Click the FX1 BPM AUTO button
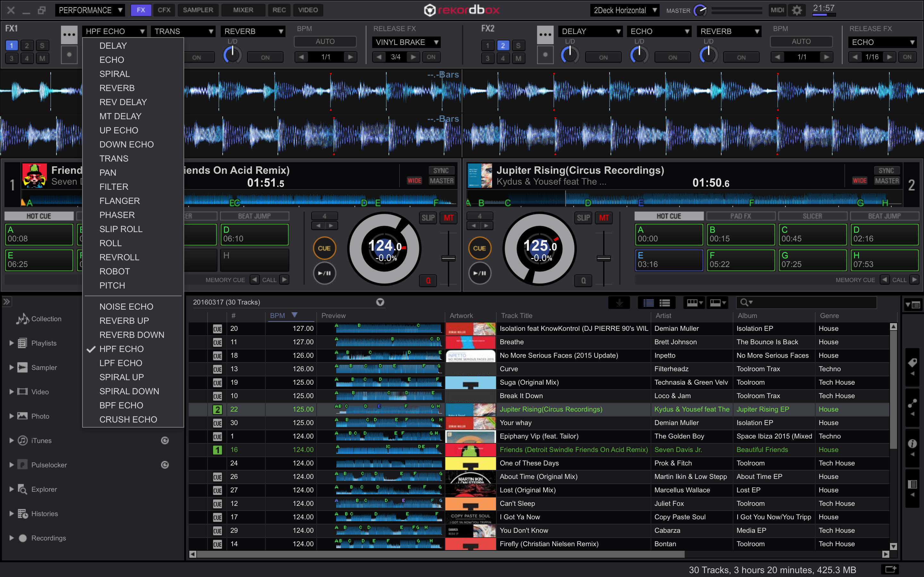Screen dimensions: 924x577 coord(325,42)
